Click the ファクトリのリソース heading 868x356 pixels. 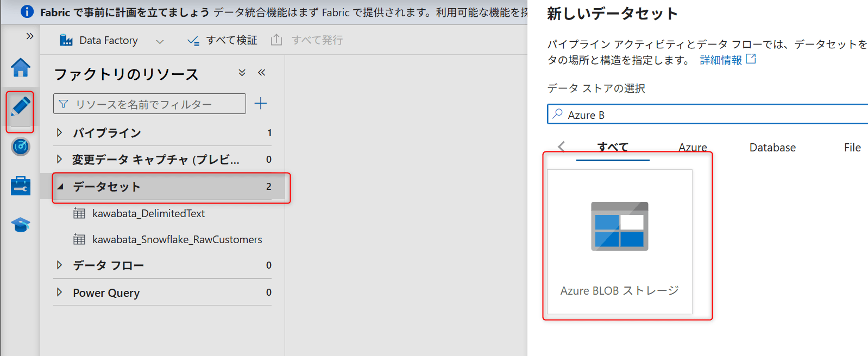pyautogui.click(x=126, y=74)
